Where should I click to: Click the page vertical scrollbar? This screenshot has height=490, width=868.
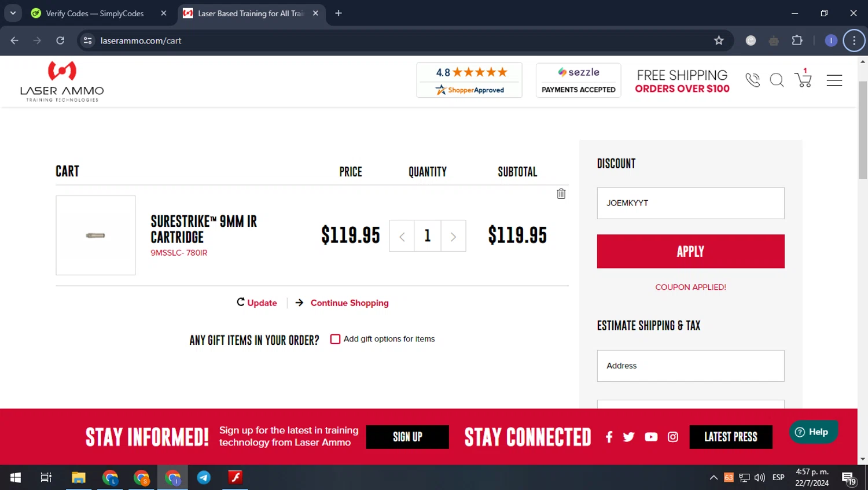[863, 130]
